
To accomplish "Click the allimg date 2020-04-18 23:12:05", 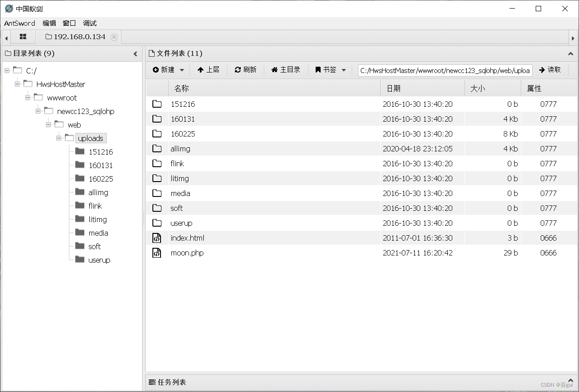I will click(x=418, y=149).
